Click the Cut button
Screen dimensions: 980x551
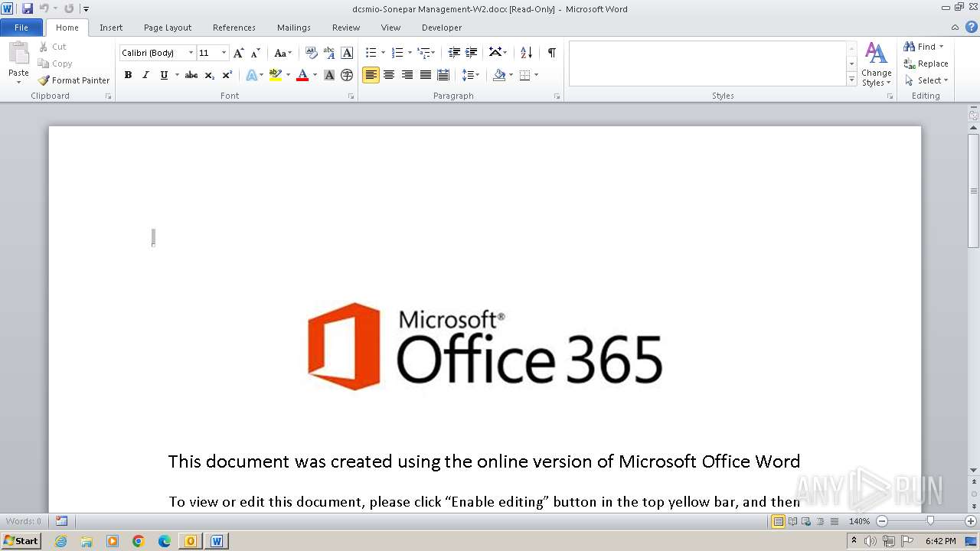coord(53,47)
